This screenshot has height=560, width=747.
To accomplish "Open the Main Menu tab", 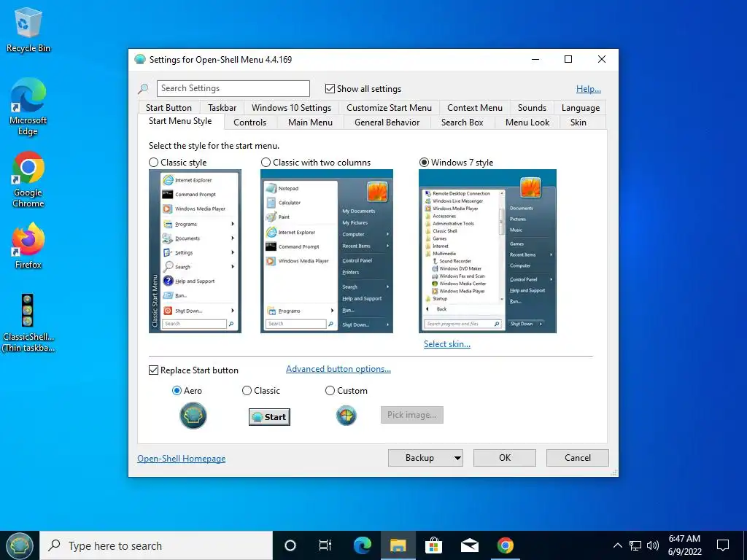I will pos(310,122).
